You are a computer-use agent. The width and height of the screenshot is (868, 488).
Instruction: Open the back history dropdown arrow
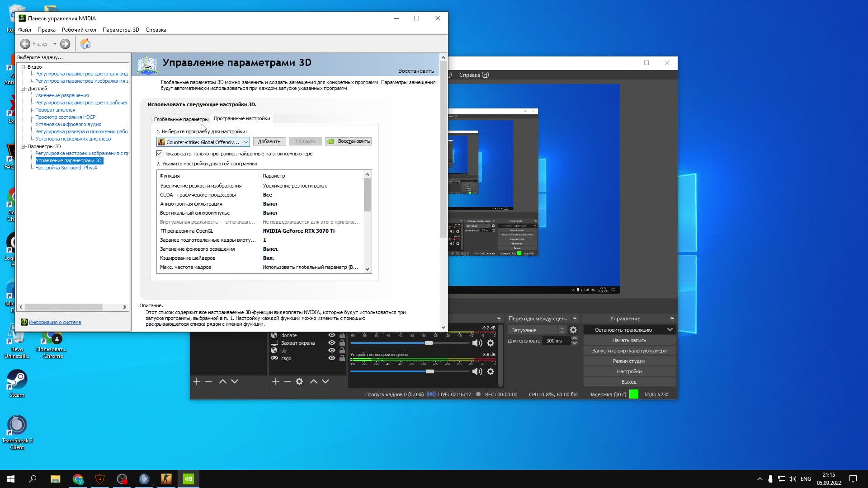point(55,44)
